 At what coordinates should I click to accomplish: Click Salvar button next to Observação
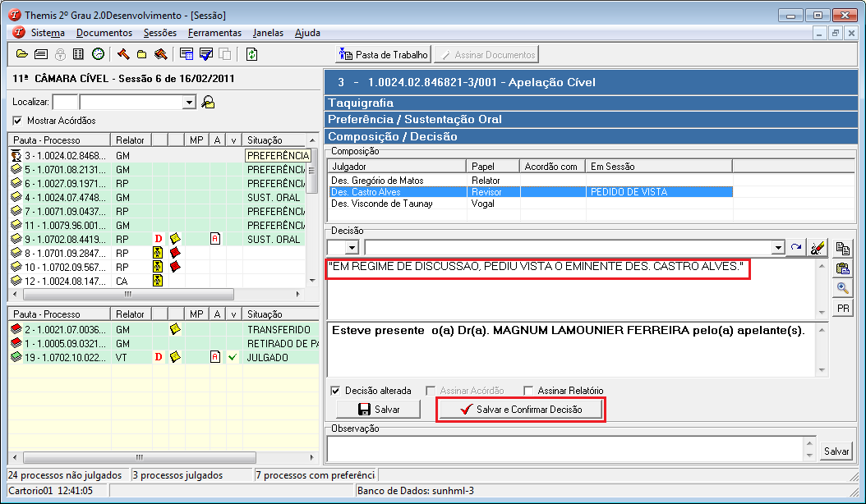pyautogui.click(x=836, y=451)
